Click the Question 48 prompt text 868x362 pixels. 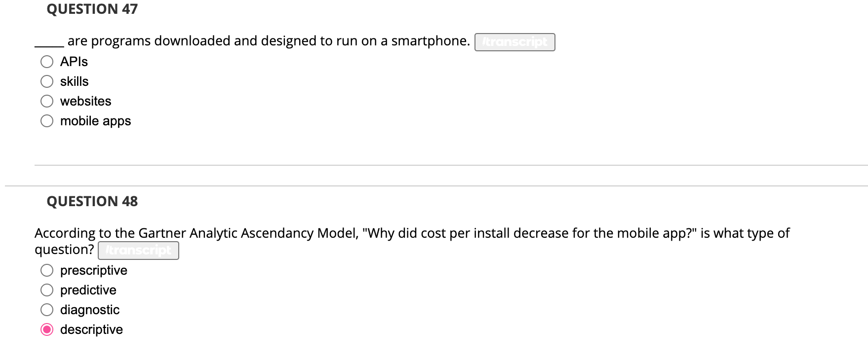pyautogui.click(x=346, y=233)
